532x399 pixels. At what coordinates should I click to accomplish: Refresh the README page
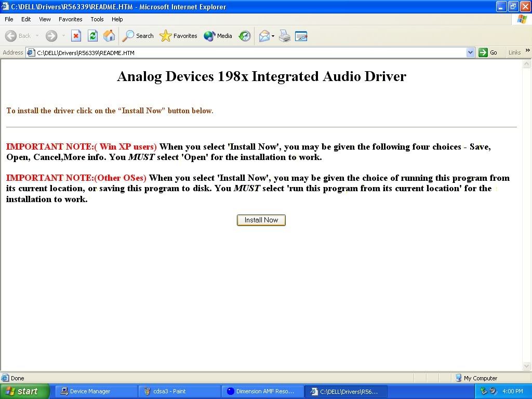92,36
